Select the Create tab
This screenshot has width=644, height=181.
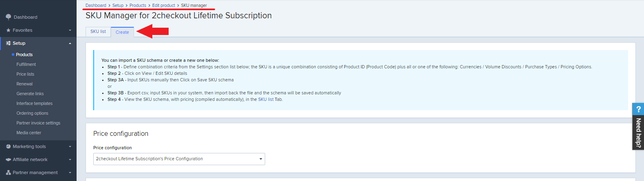(122, 32)
